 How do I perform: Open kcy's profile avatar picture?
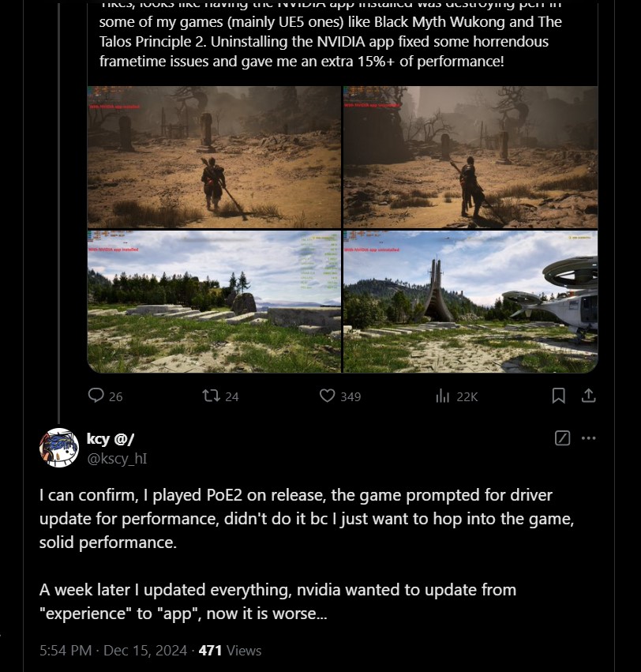pyautogui.click(x=58, y=448)
